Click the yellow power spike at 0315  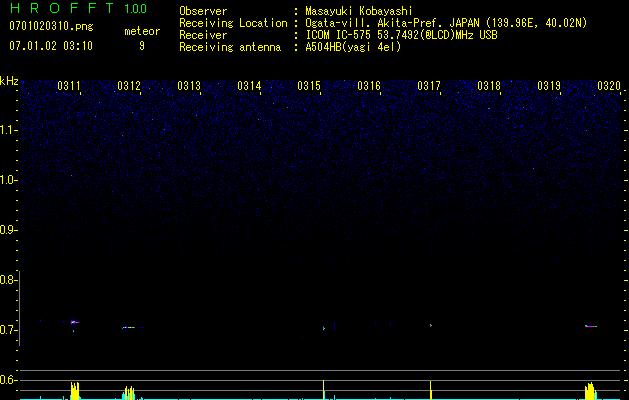(x=323, y=390)
